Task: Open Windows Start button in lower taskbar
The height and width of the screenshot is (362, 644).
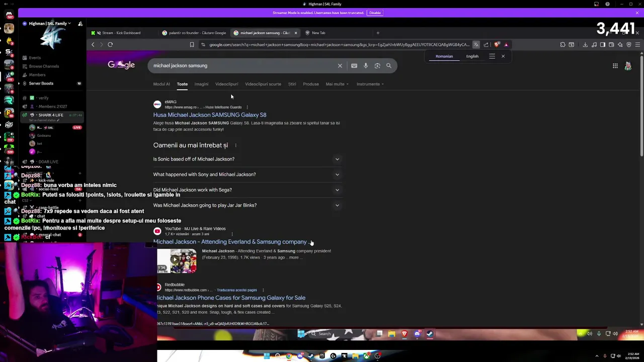Action: [267, 356]
